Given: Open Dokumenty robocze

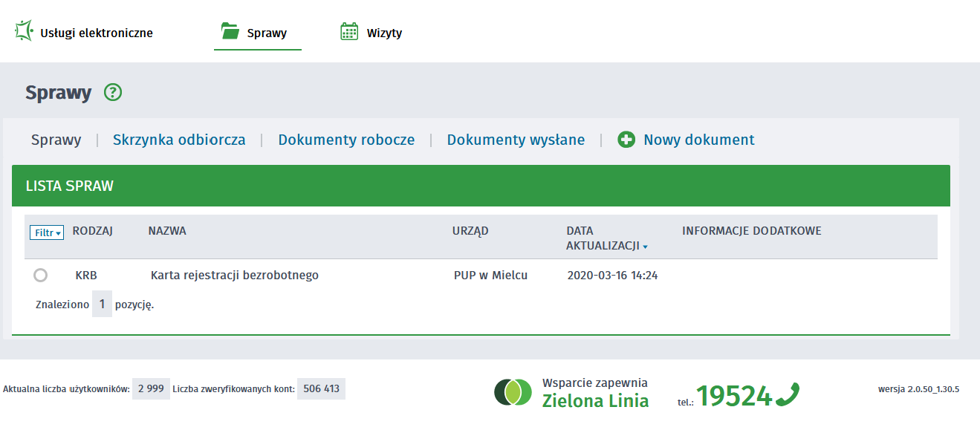Looking at the screenshot, I should (x=346, y=140).
